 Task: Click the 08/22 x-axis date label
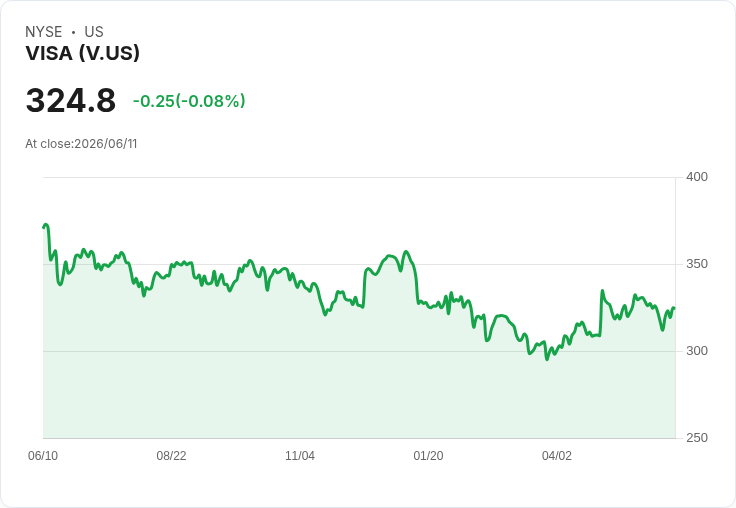pos(171,456)
